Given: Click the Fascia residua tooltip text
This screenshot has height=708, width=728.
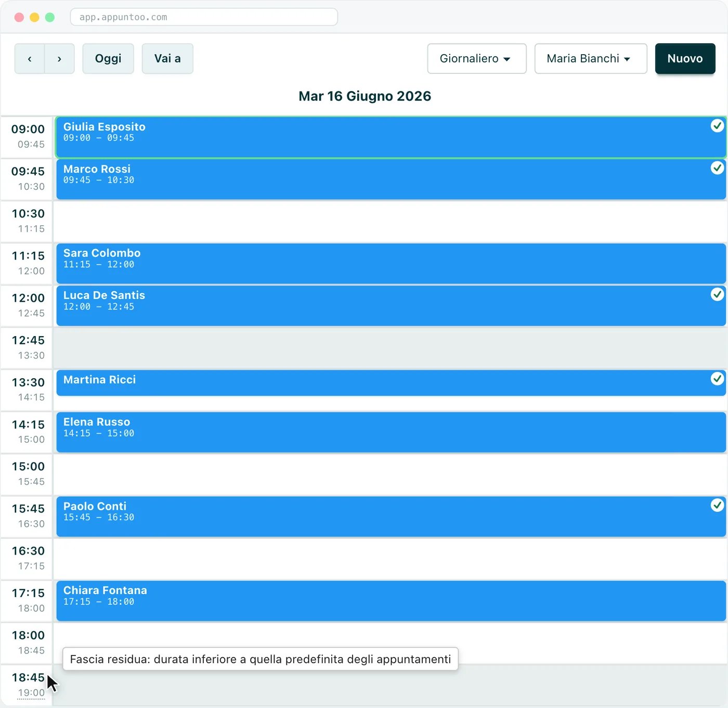Looking at the screenshot, I should point(261,659).
